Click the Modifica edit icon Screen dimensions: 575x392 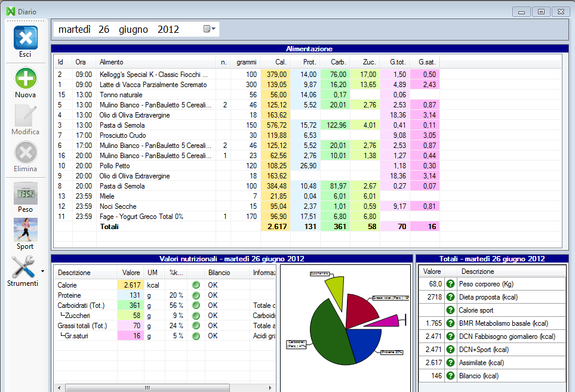tap(25, 115)
